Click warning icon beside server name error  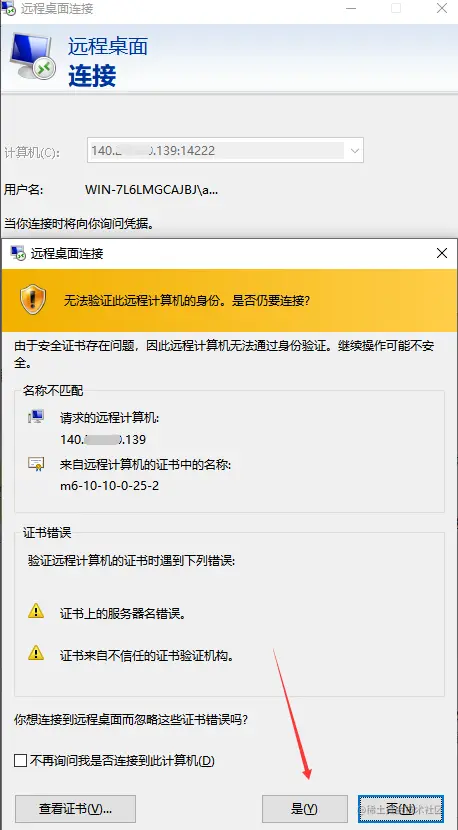pyautogui.click(x=35, y=611)
